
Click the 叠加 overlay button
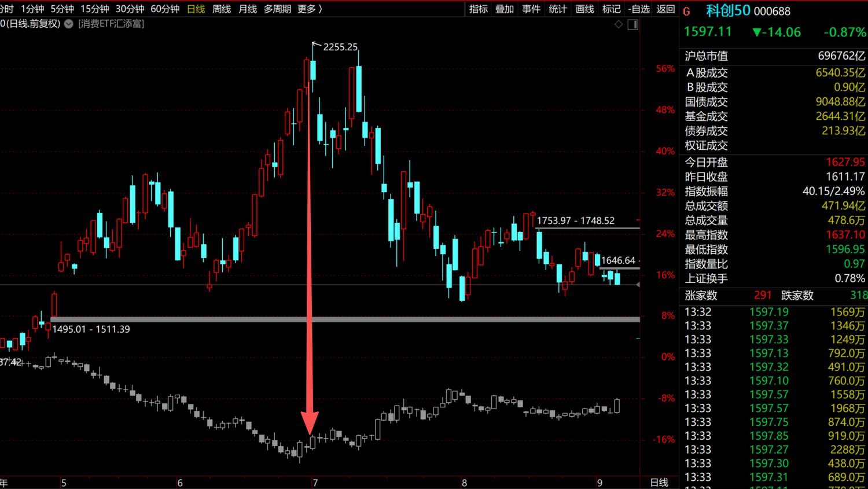point(505,9)
